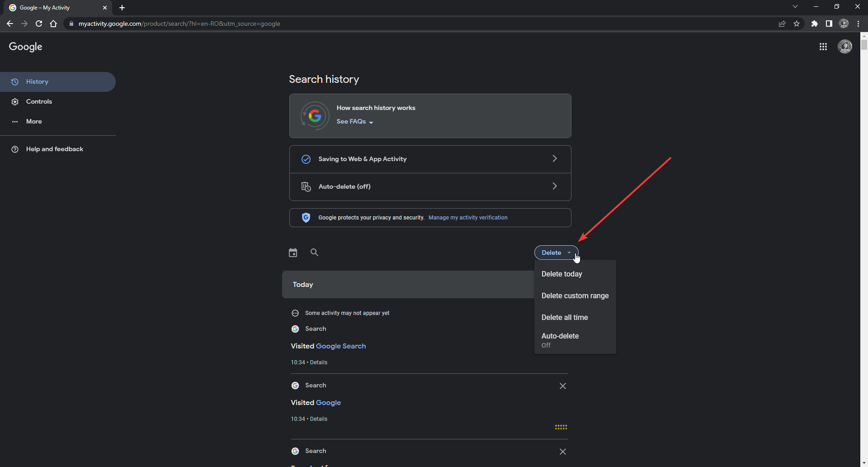Filter activity by date calendar icon
Image resolution: width=868 pixels, height=467 pixels.
pos(293,253)
